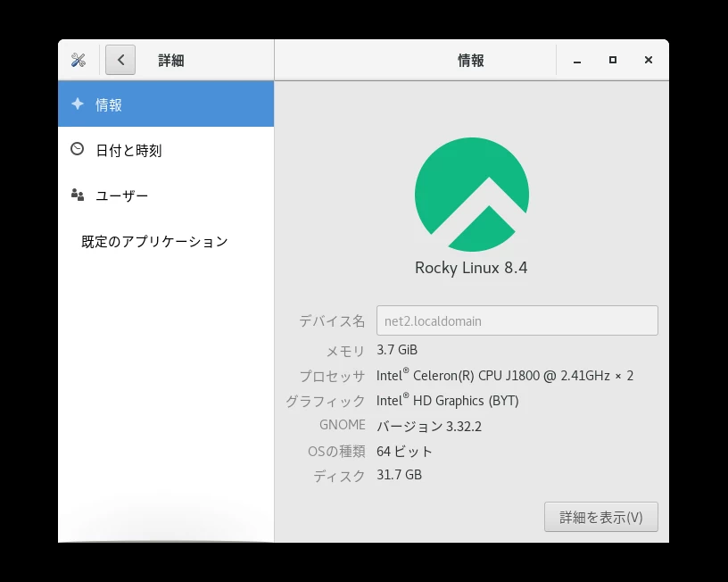Image resolution: width=728 pixels, height=582 pixels.
Task: Close the 情報 window
Action: point(649,60)
